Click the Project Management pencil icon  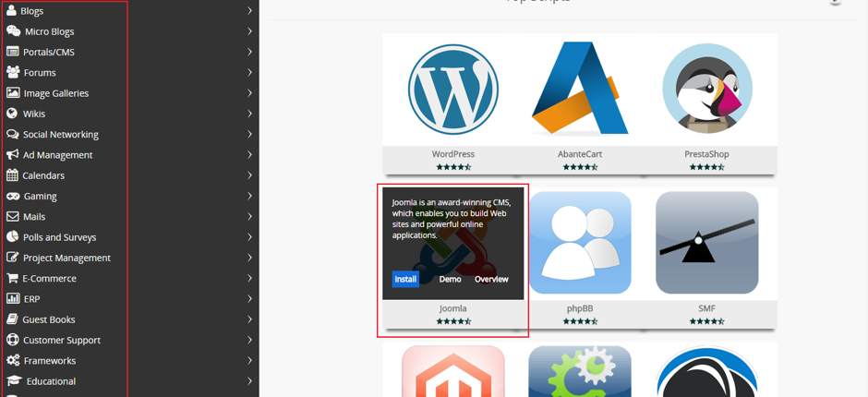(x=12, y=257)
